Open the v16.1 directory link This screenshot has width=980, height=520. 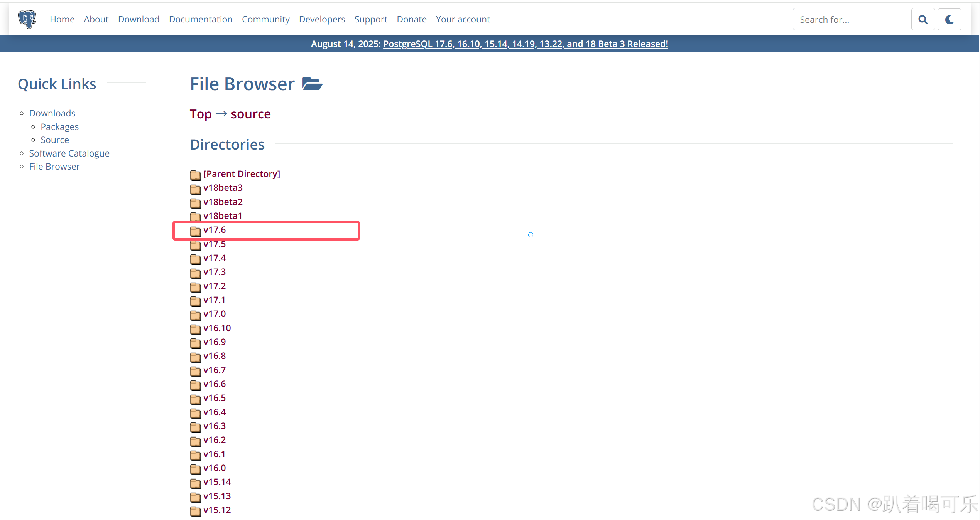[215, 454]
